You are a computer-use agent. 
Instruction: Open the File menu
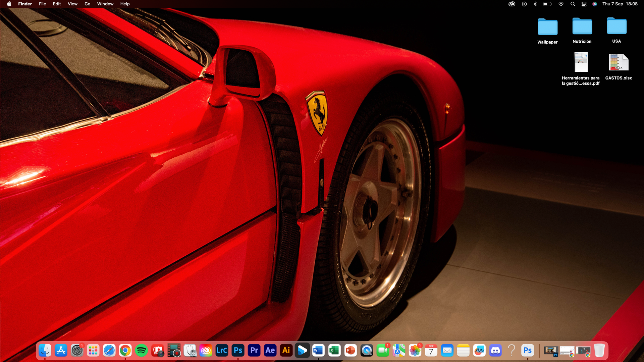pos(43,4)
